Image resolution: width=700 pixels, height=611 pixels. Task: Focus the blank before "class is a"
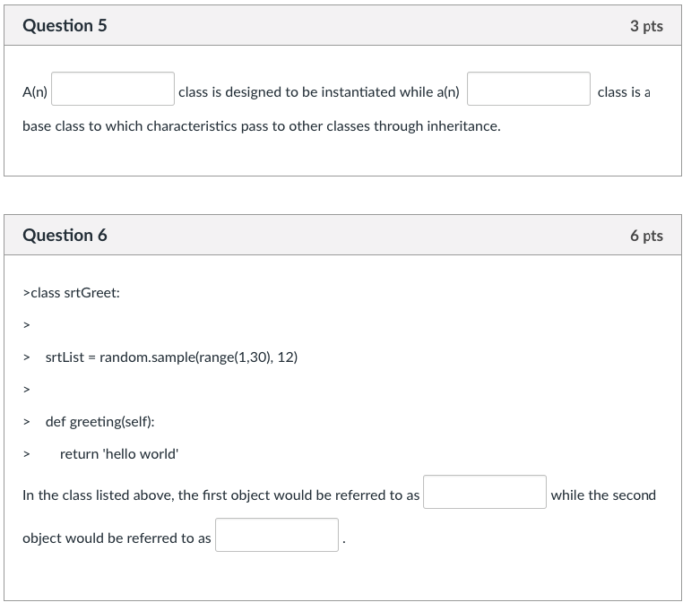528,90
